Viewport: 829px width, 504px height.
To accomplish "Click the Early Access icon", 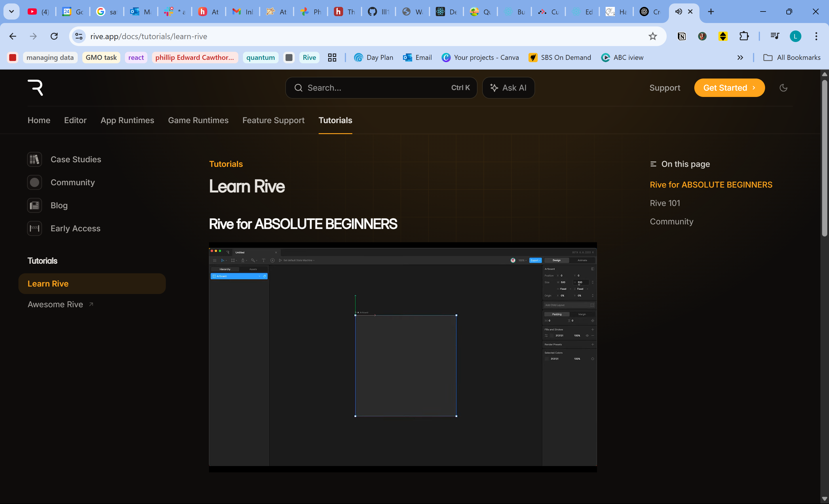I will [34, 228].
